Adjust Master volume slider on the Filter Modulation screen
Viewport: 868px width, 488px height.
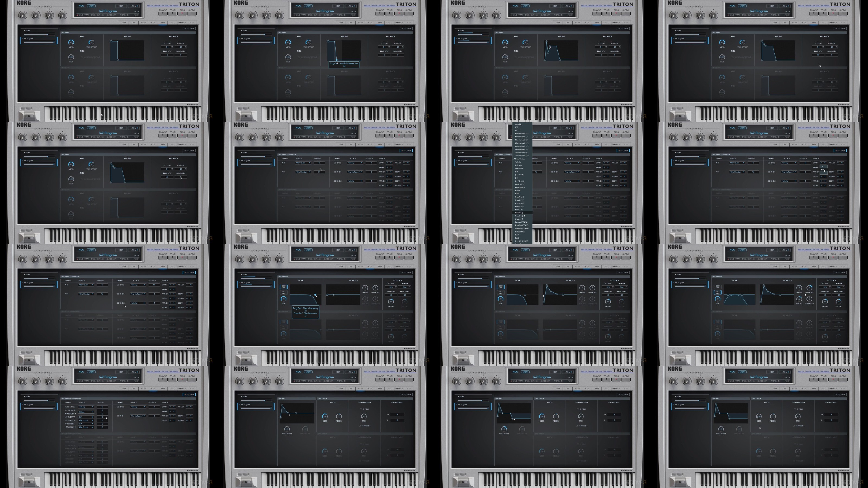39,401
